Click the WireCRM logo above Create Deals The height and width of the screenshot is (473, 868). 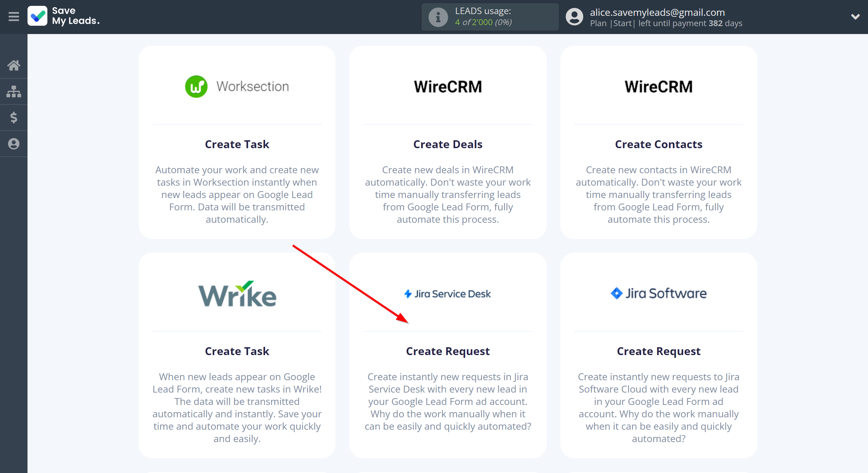[448, 87]
